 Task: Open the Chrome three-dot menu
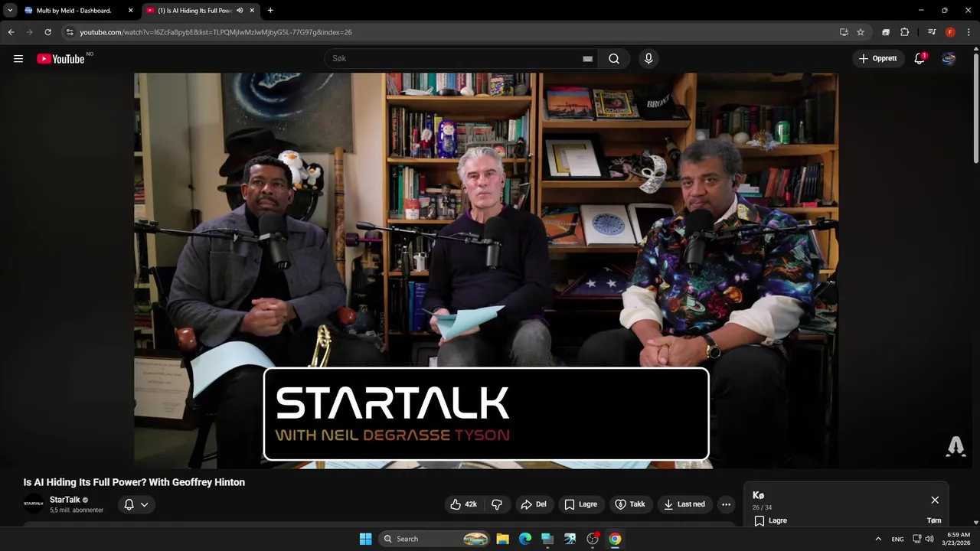click(x=969, y=32)
